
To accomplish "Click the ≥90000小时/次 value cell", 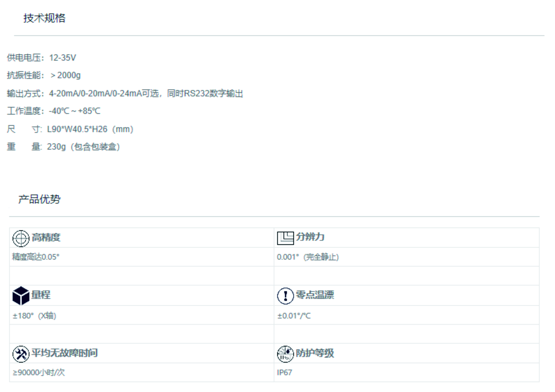I will [x=39, y=372].
